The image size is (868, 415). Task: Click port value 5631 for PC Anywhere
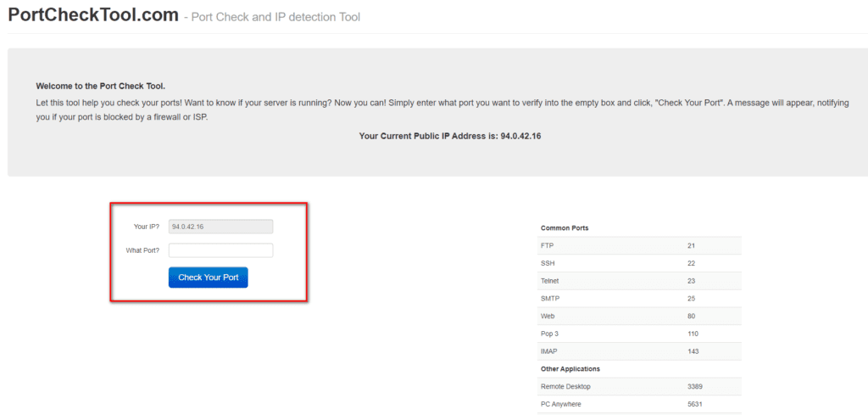click(x=695, y=405)
